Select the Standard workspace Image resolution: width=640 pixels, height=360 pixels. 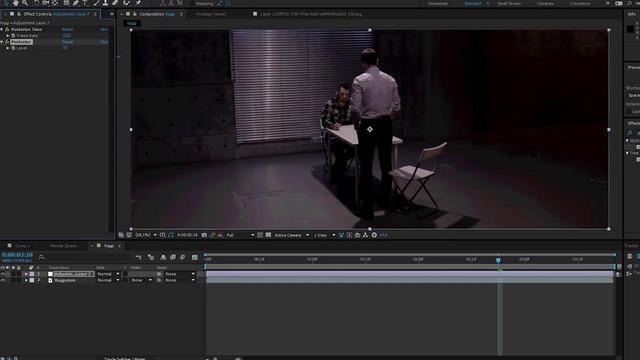pos(473,3)
